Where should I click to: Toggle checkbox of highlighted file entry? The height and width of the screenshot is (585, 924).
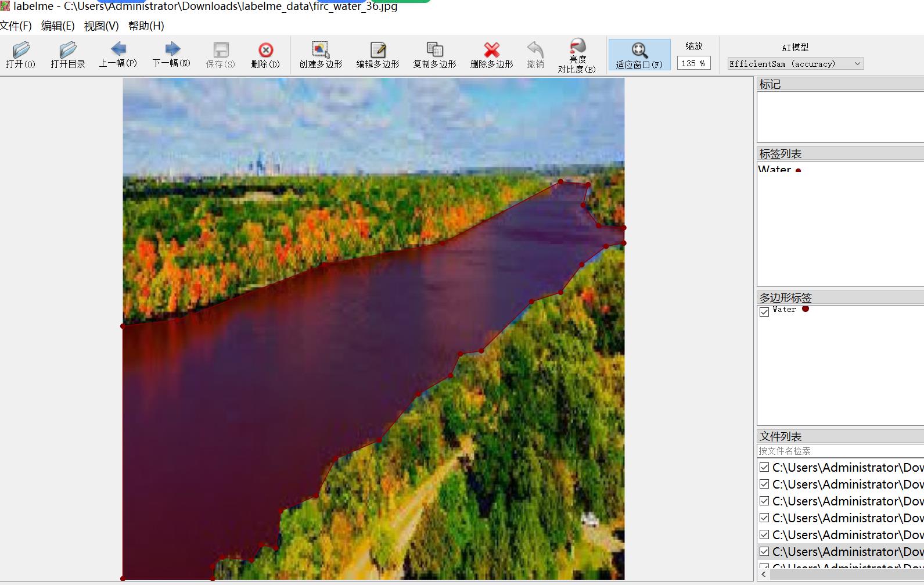tap(764, 551)
